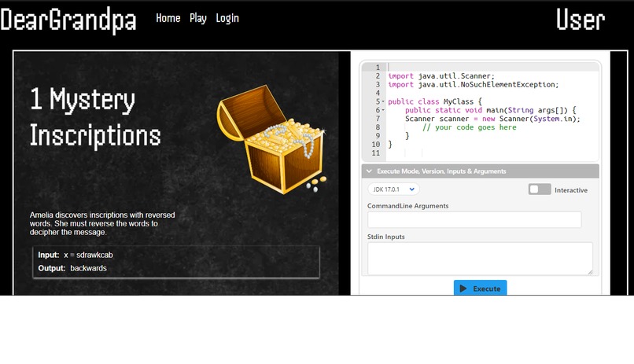Click the 'backwards' output example
The height and width of the screenshot is (364, 634).
pos(89,268)
